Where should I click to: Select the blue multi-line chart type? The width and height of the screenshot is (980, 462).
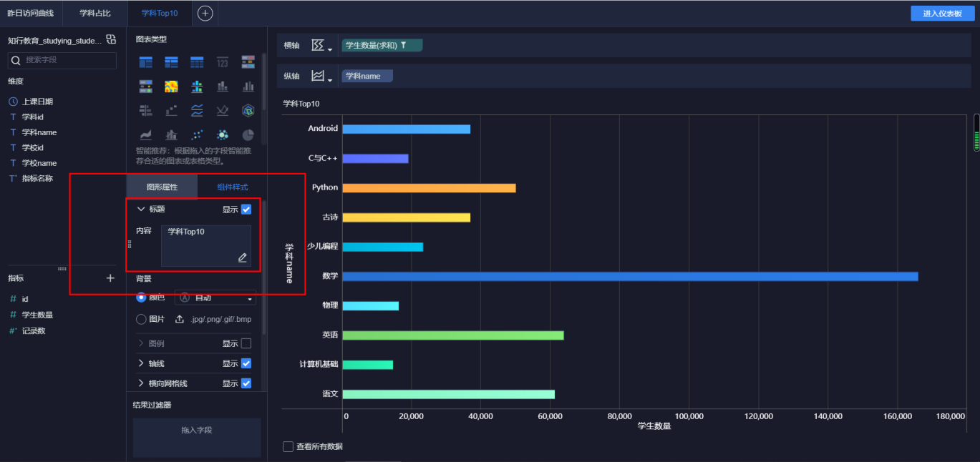pos(197,110)
